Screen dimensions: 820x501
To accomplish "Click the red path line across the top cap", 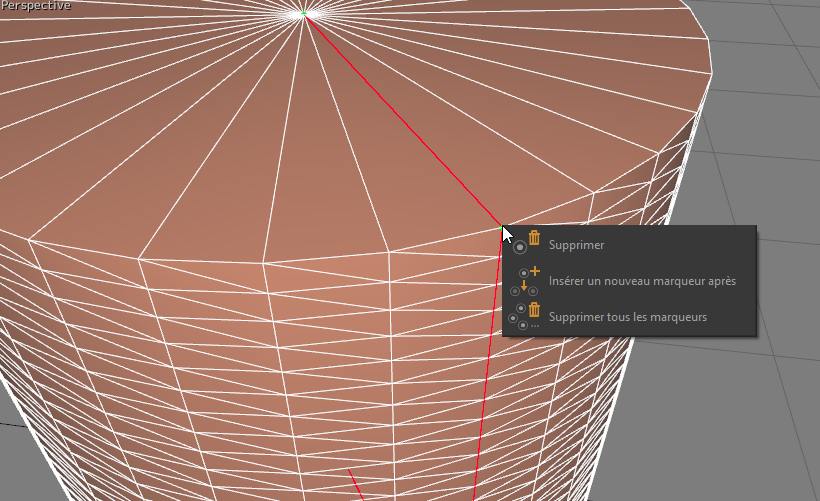I will 400,118.
